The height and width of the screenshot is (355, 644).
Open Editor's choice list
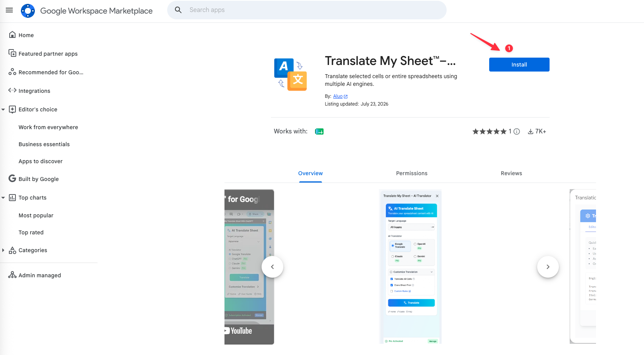38,109
